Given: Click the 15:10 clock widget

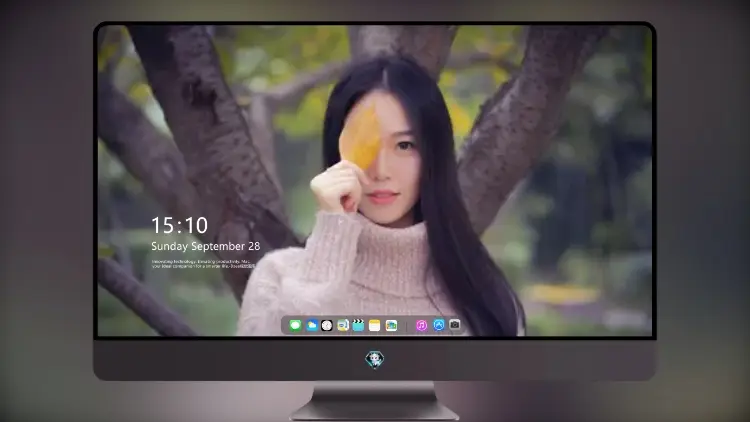Looking at the screenshot, I should pyautogui.click(x=179, y=225).
